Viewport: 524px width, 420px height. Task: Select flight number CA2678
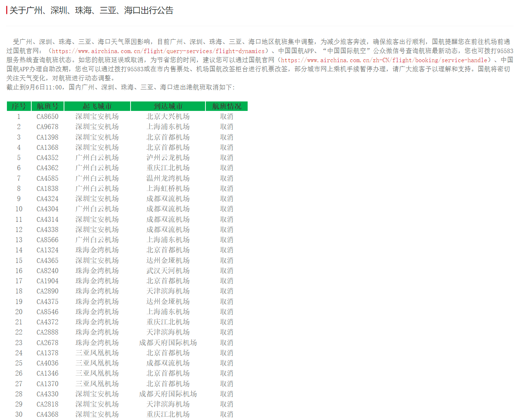pos(48,343)
